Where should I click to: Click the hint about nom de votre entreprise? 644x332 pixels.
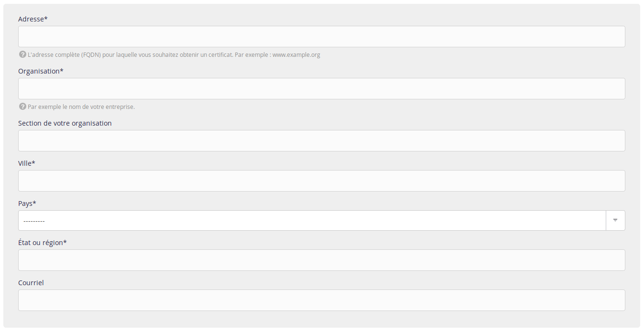(81, 107)
